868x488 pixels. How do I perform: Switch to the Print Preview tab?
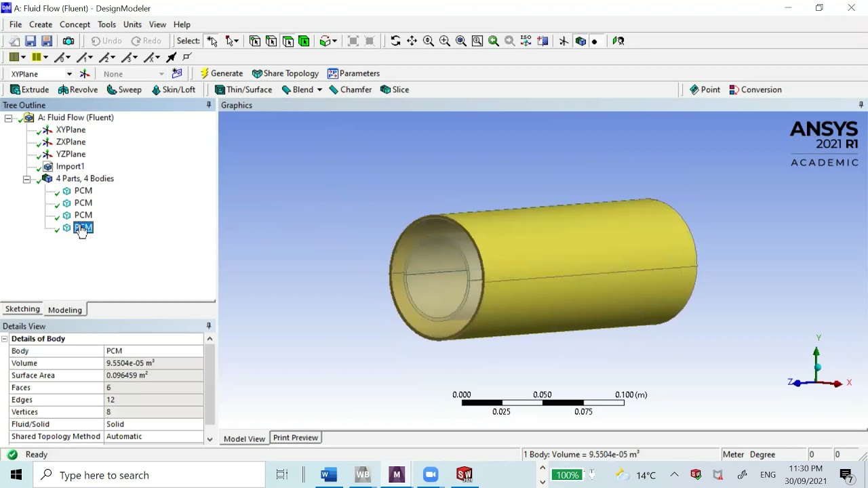(295, 438)
